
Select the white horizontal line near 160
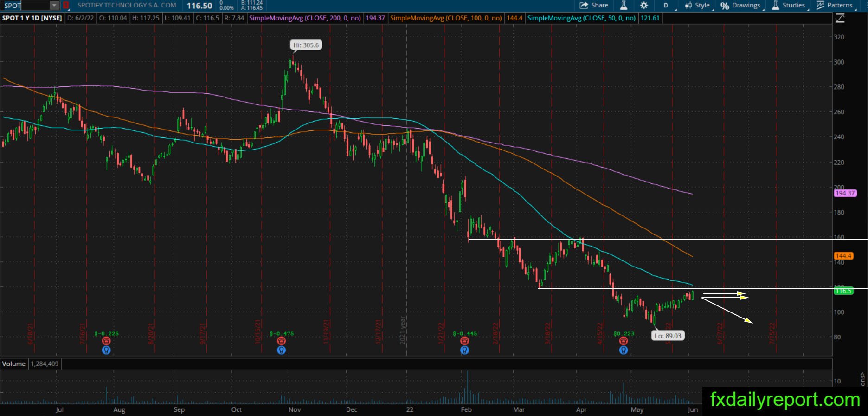(668, 239)
